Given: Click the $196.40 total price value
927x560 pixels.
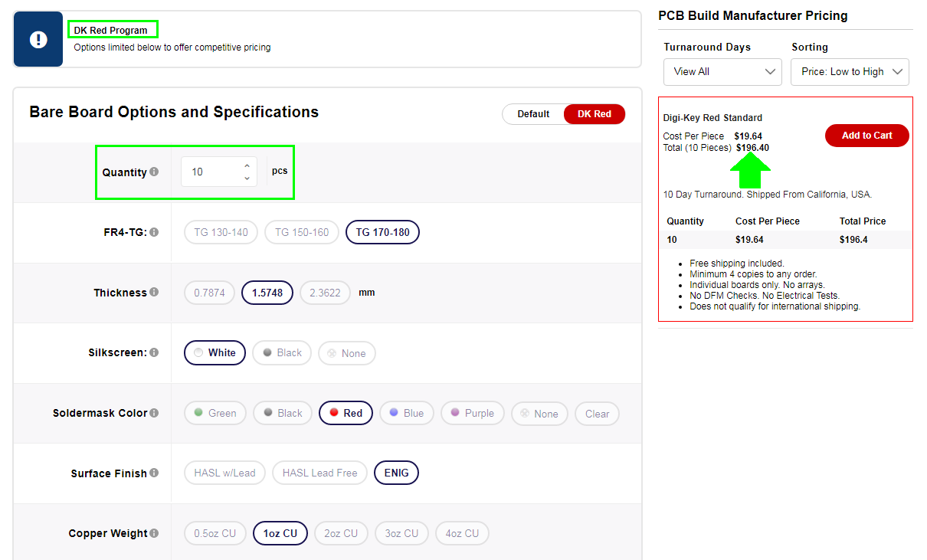Looking at the screenshot, I should tap(752, 148).
